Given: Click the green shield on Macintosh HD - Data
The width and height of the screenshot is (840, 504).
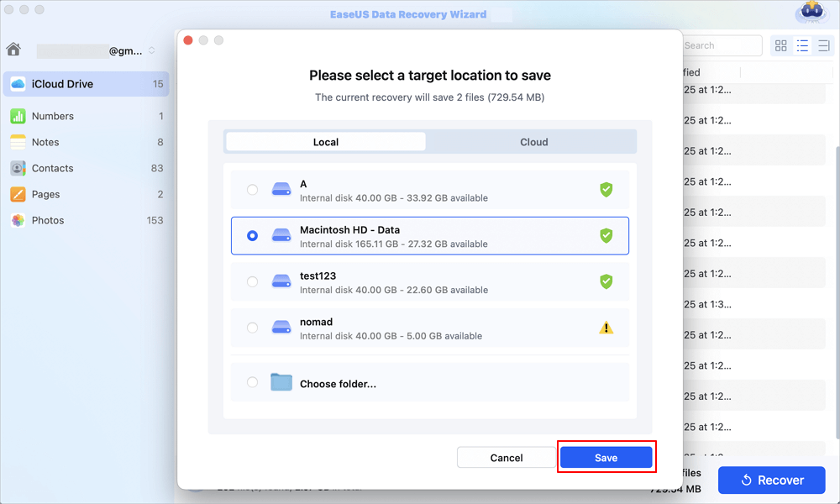Looking at the screenshot, I should pos(606,236).
